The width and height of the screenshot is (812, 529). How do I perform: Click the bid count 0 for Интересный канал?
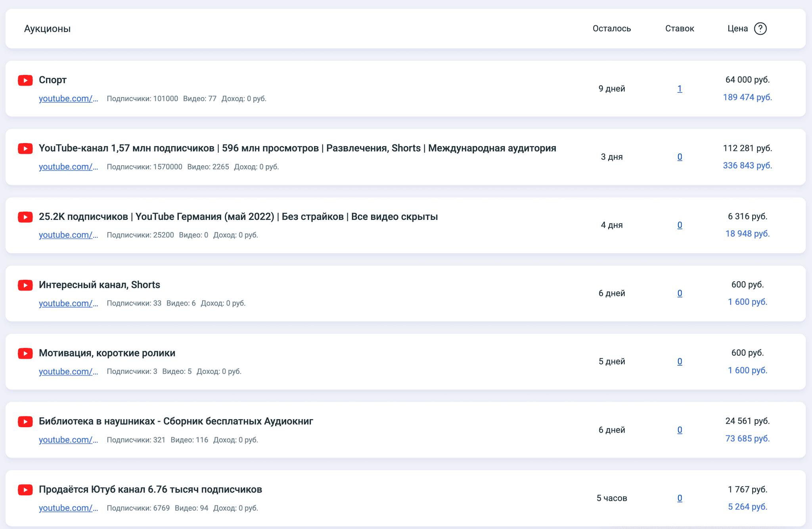680,293
